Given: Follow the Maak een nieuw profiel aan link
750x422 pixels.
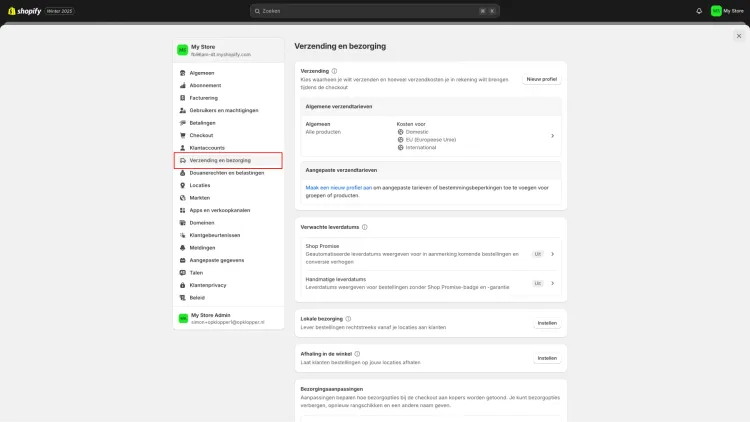Looking at the screenshot, I should tap(339, 188).
